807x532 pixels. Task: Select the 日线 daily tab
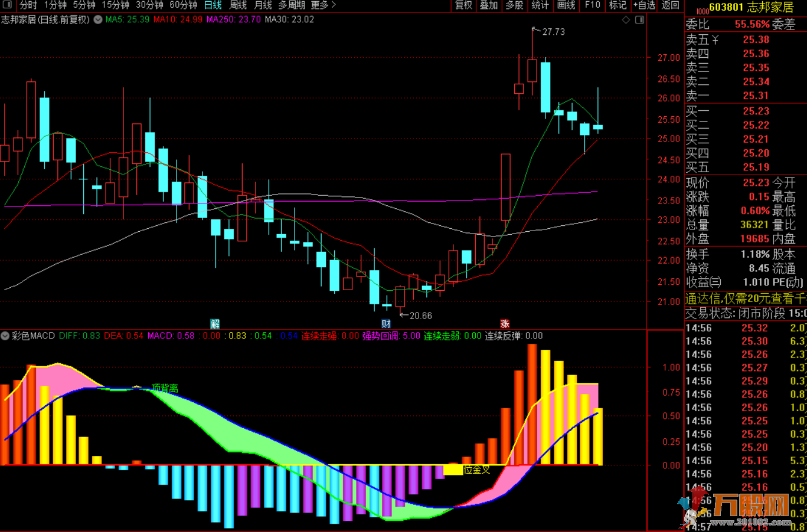[x=213, y=5]
